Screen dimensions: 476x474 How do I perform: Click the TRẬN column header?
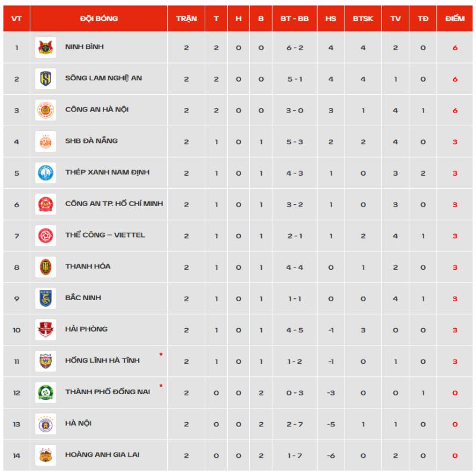(186, 18)
